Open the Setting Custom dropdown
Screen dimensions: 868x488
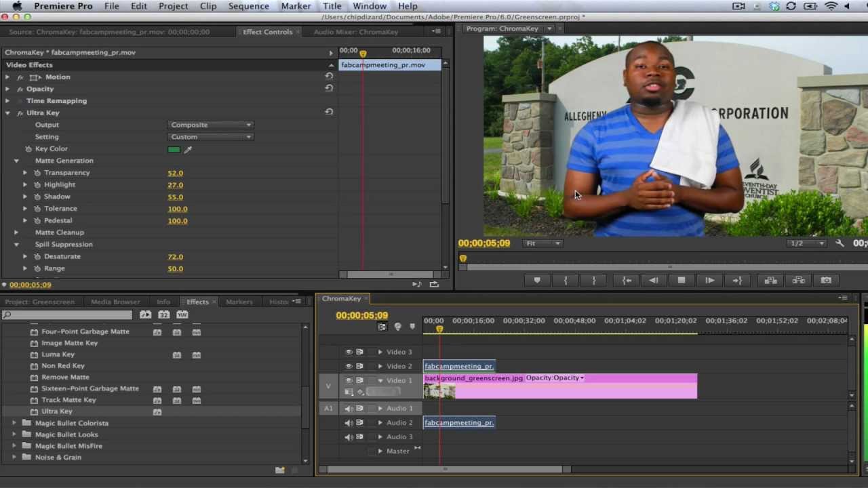(x=211, y=137)
